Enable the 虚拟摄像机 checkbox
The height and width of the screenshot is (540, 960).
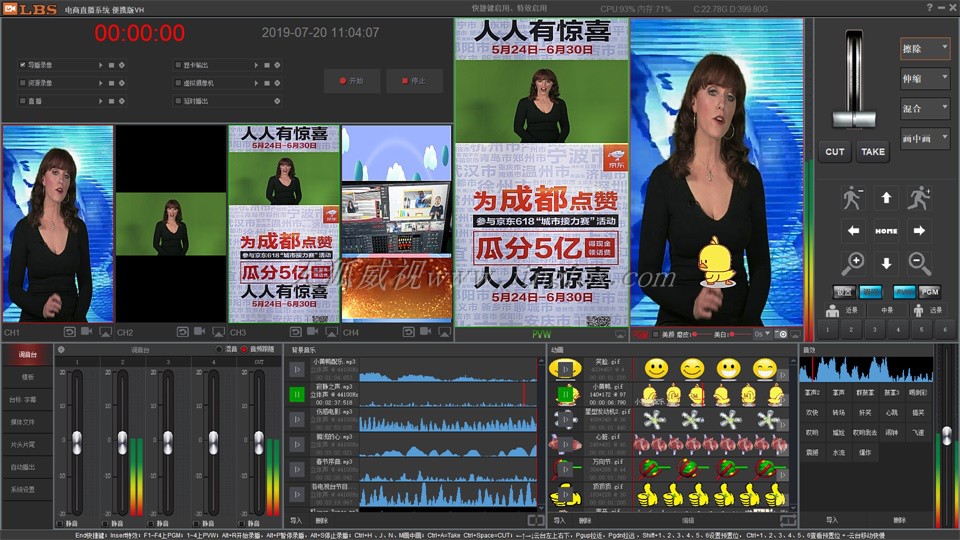click(178, 83)
